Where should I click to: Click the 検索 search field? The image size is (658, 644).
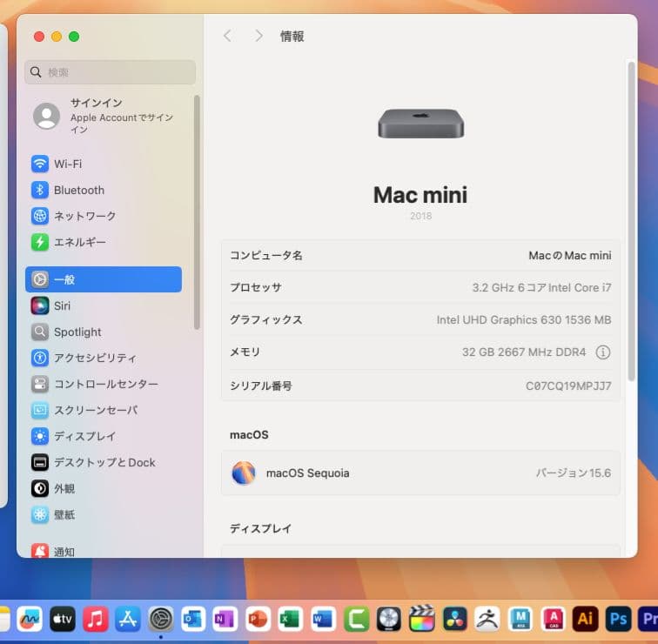[110, 72]
